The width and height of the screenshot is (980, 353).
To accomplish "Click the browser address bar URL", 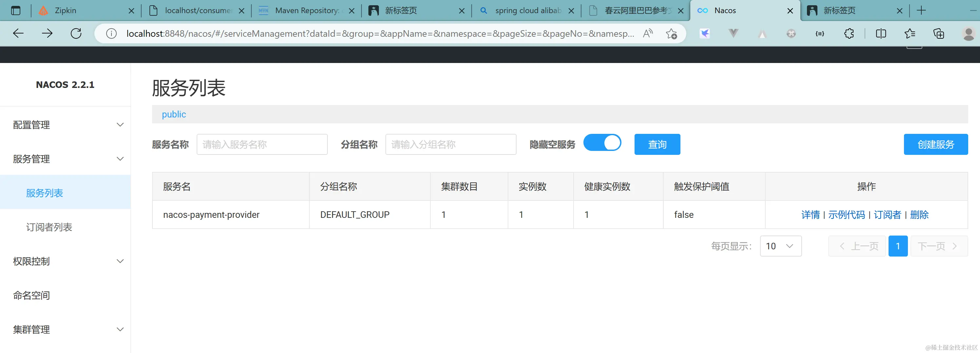I will (x=380, y=33).
